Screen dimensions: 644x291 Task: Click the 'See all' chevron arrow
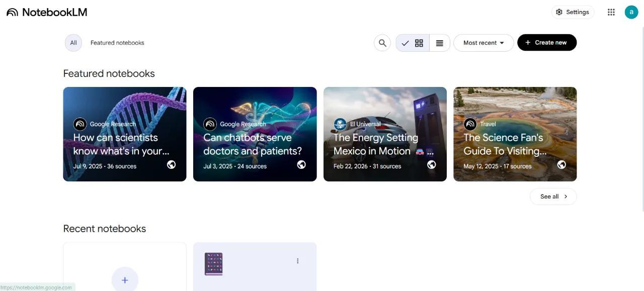[566, 197]
